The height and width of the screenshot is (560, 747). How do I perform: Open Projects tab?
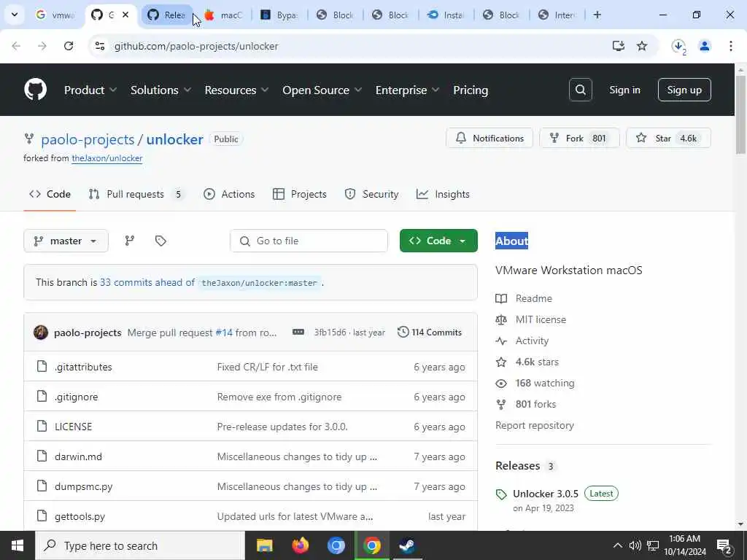(x=299, y=194)
